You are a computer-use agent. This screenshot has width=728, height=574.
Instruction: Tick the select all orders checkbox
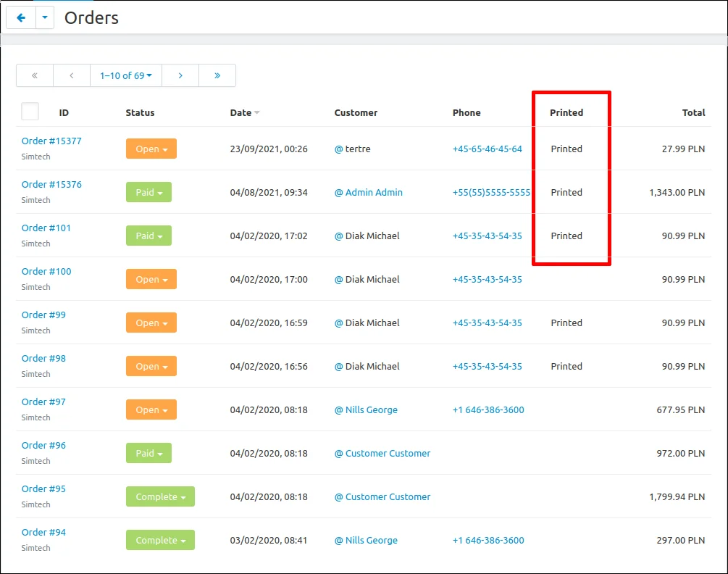(x=30, y=112)
